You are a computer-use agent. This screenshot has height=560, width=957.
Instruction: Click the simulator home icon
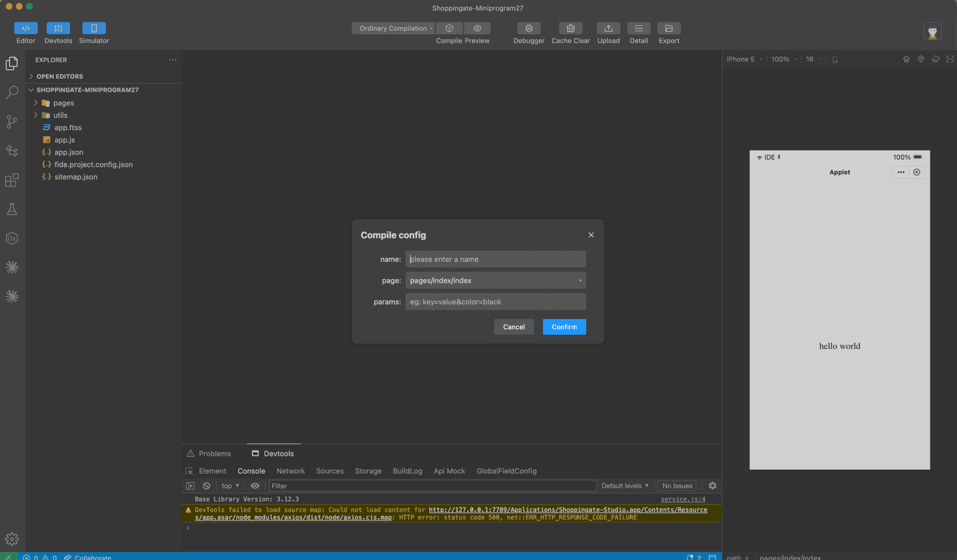pos(906,59)
